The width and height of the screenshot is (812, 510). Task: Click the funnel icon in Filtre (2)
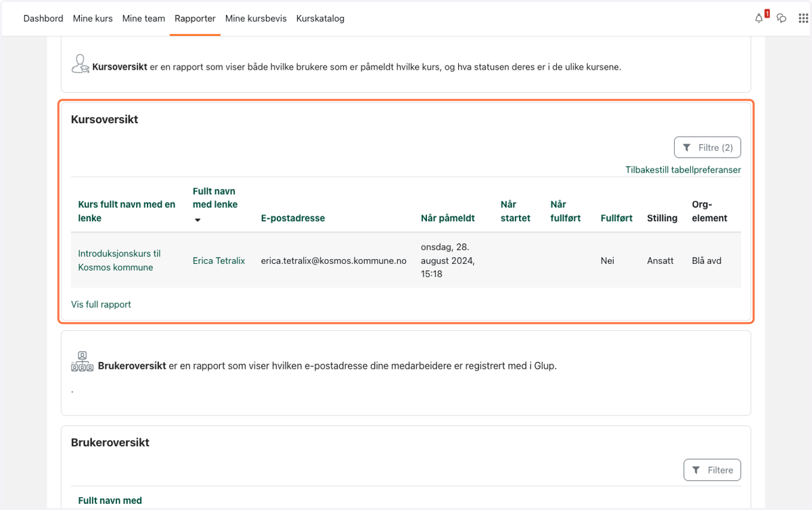click(x=687, y=147)
